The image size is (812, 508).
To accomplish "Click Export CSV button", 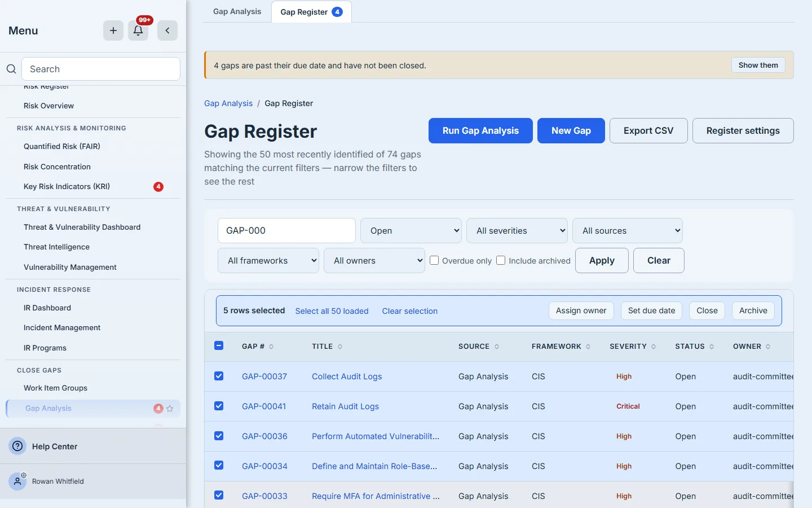I will tap(648, 130).
